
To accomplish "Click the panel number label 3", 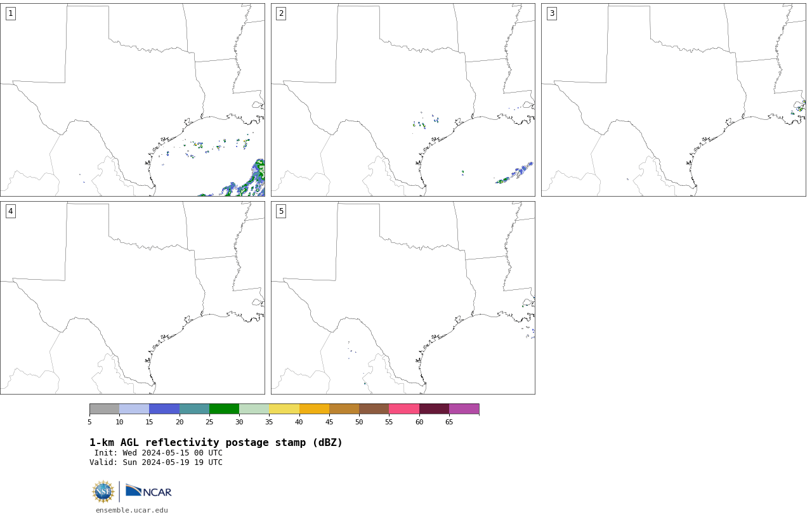I will (551, 13).
